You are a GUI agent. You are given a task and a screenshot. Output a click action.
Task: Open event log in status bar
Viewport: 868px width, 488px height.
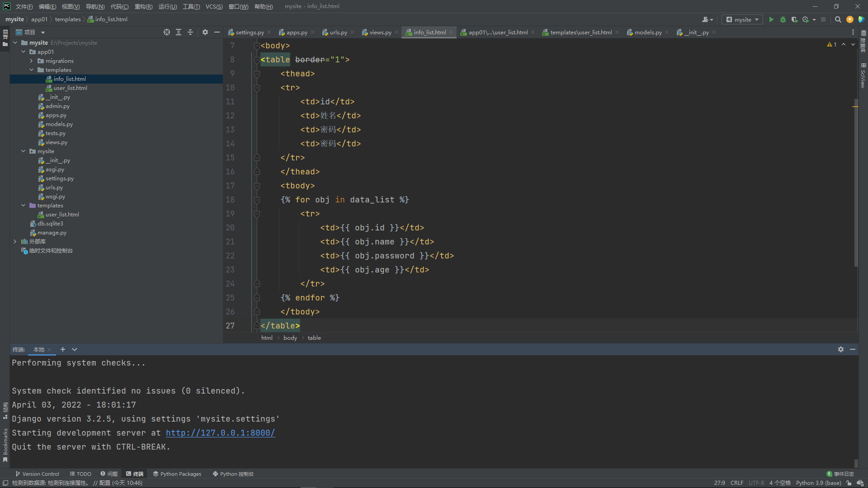840,474
